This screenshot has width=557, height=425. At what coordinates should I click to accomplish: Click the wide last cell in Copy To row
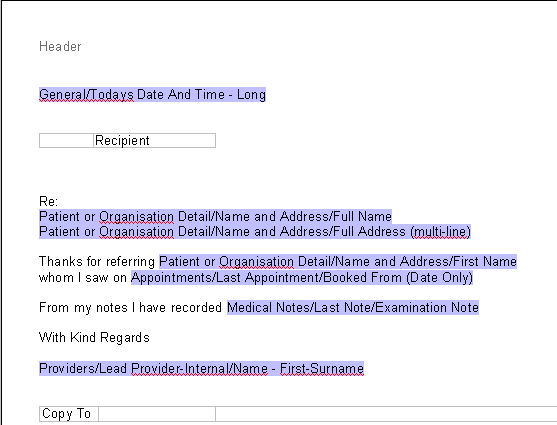point(386,414)
